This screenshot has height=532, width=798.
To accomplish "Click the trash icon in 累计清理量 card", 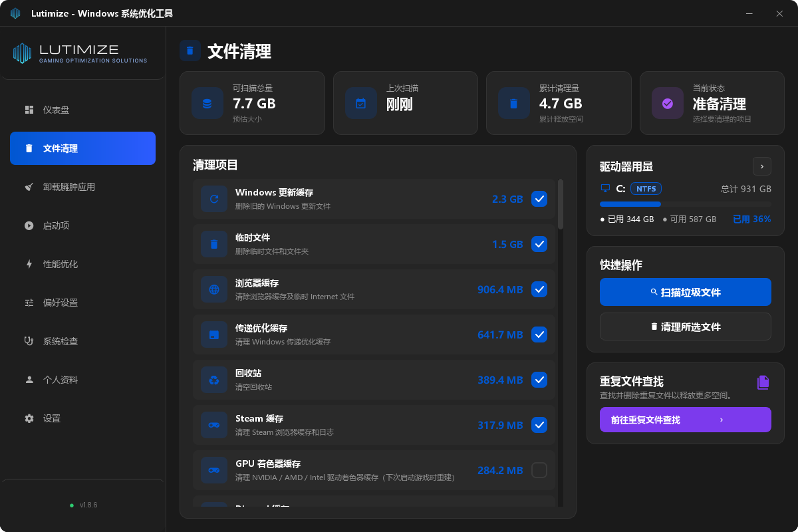I will click(x=514, y=103).
